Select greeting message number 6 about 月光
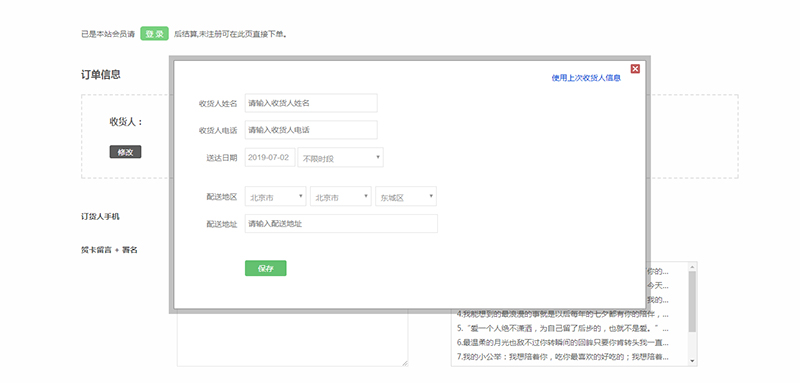Image resolution: width=800 pixels, height=383 pixels. coord(562,342)
